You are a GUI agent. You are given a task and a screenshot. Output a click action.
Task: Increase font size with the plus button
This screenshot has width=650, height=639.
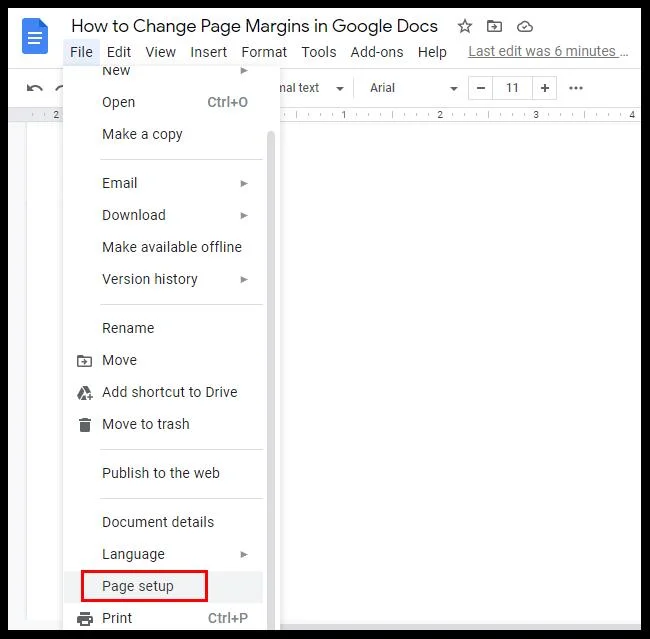[545, 88]
